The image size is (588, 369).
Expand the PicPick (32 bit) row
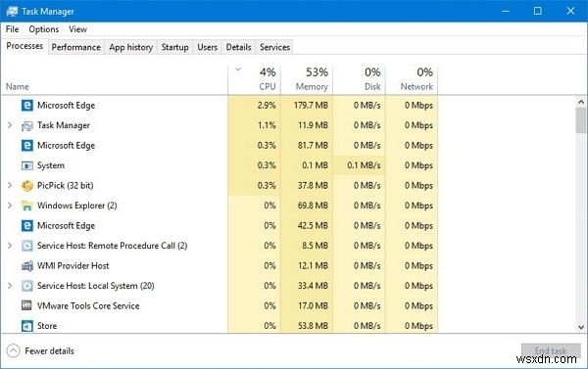tap(10, 185)
